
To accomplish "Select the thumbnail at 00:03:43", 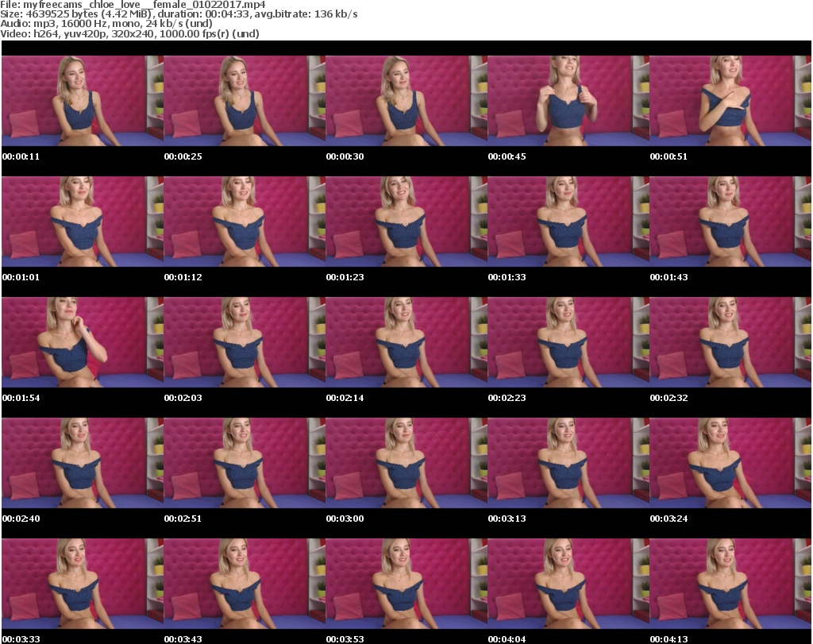I will coord(245,584).
